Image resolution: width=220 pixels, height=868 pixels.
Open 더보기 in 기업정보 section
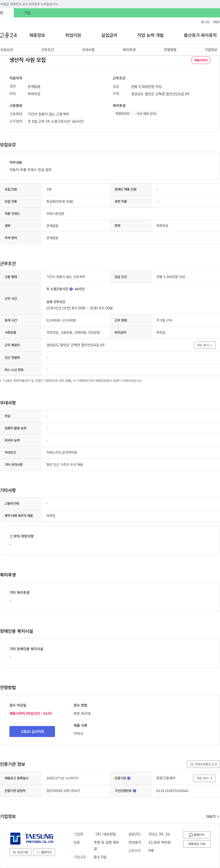(x=213, y=816)
